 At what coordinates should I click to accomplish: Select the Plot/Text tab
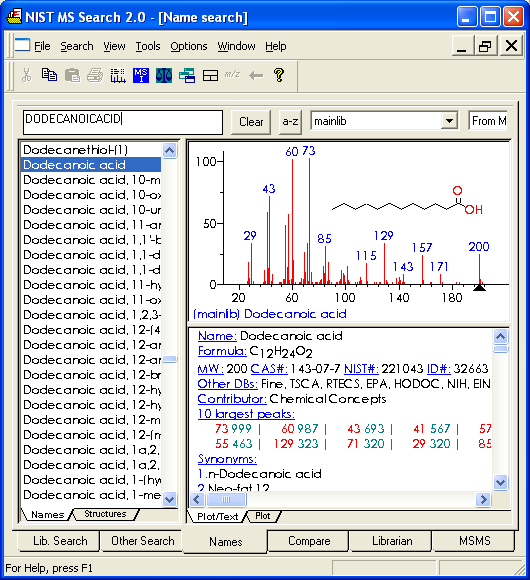pyautogui.click(x=217, y=516)
